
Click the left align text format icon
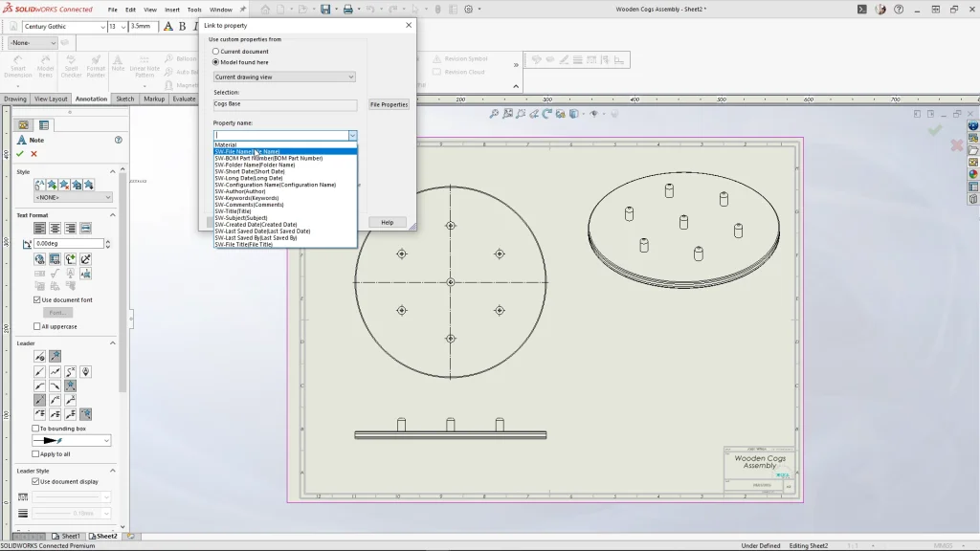point(40,228)
